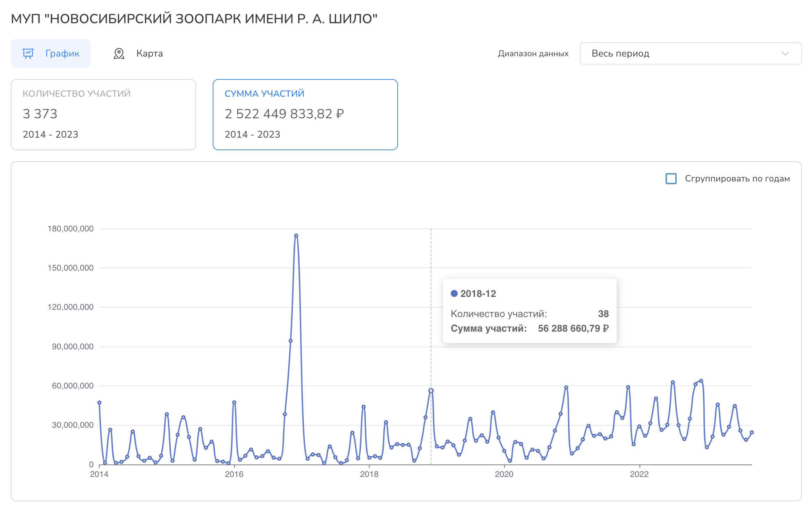Select the Количество участий card
Screen dimensions: 812x512
[x=103, y=114]
